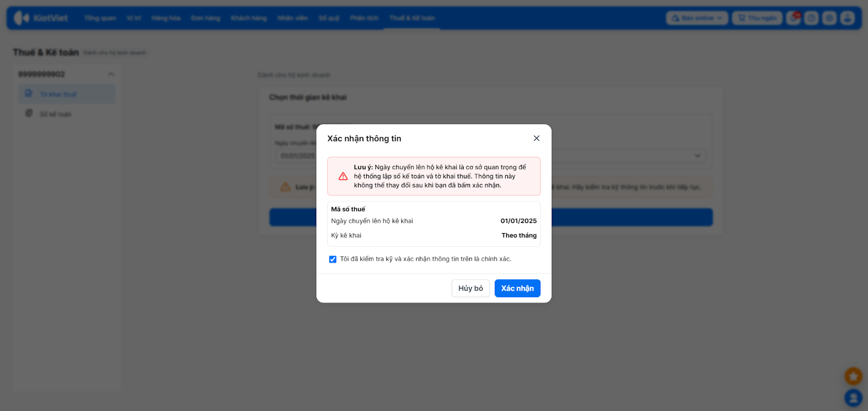
Task: Click the red warning triangle icon
Action: 343,176
